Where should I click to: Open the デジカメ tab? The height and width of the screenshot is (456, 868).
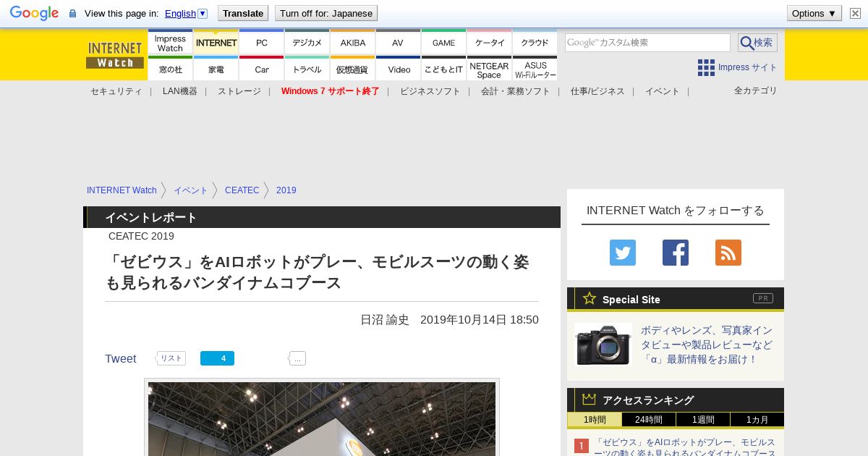tap(307, 43)
